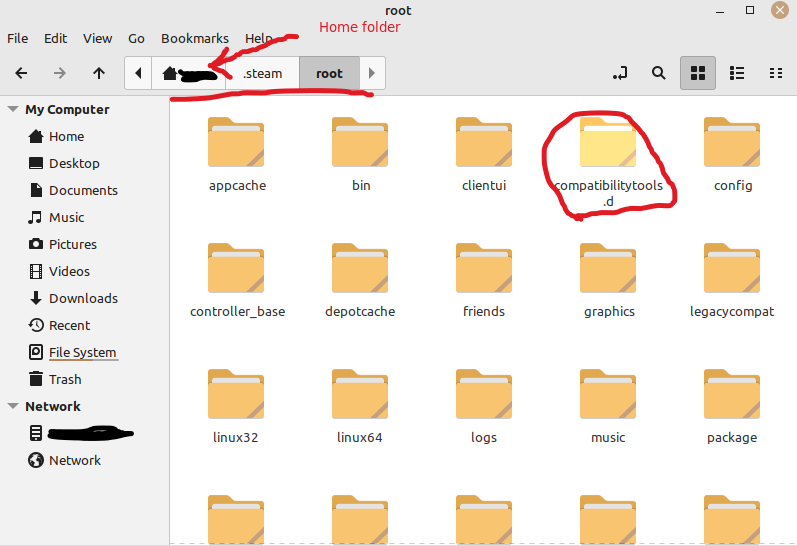Open Documents in the sidebar
797x546 pixels.
73,190
